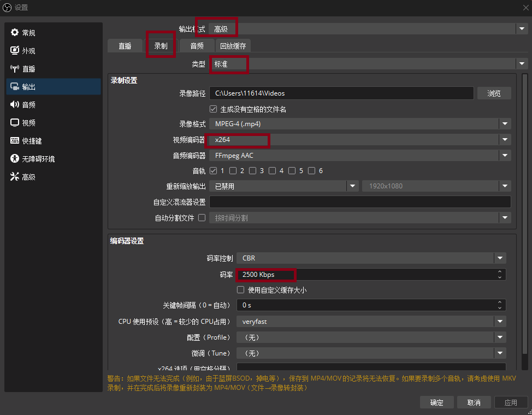Switch to the 回放缓存 tab

[x=233, y=46]
